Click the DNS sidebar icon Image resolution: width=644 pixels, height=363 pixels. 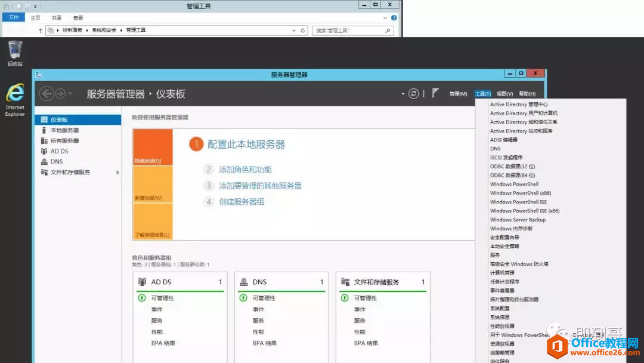coord(44,162)
